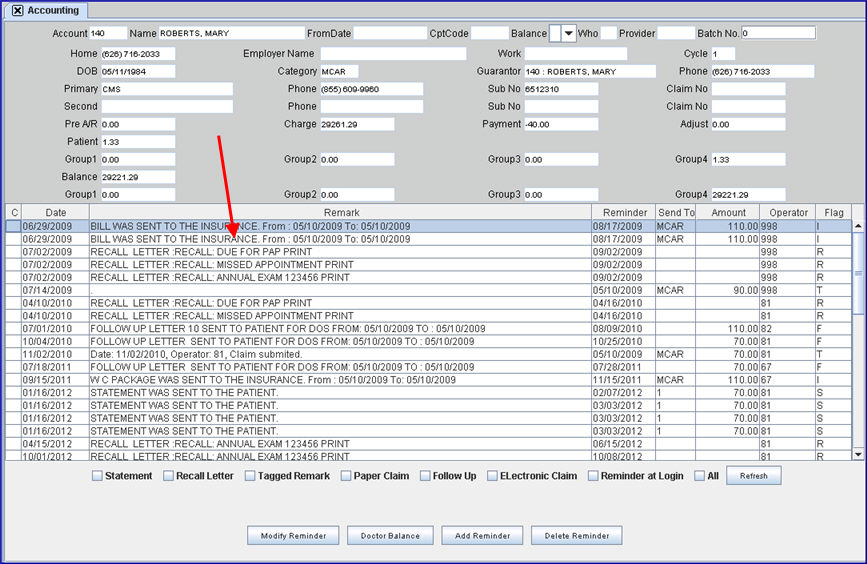Open the Balance dropdown arrow
Screen dimensions: 867x564
(568, 33)
